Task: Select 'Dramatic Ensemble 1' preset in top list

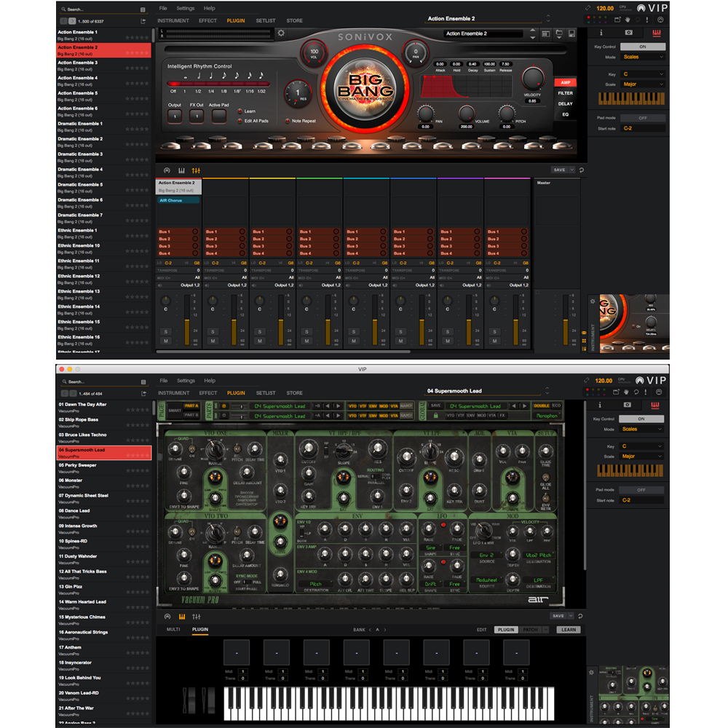Action: coord(103,127)
